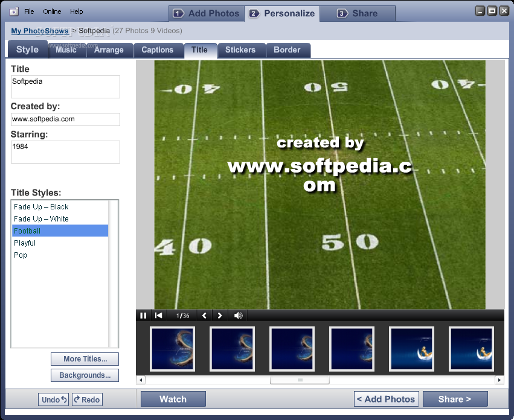
Task: Click the filmstrip horizontal scrollbar thumb
Action: (x=300, y=380)
